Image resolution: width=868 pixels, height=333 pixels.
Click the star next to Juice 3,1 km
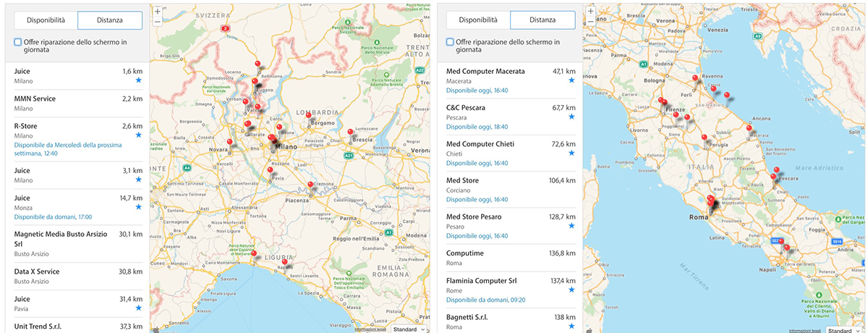[x=138, y=179]
